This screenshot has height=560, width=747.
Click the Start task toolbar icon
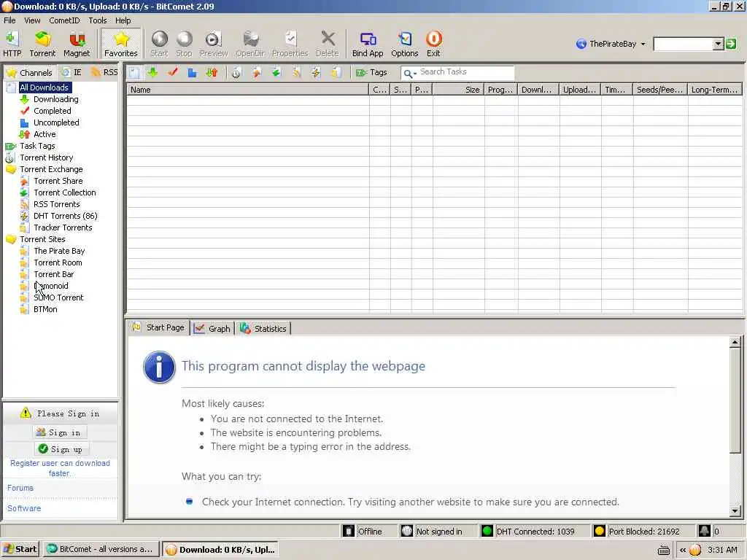click(159, 44)
